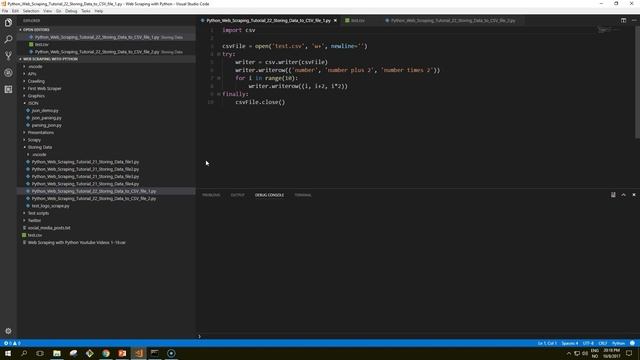This screenshot has height=360, width=640.
Task: Fold the finally block in the editor
Action: click(219, 94)
